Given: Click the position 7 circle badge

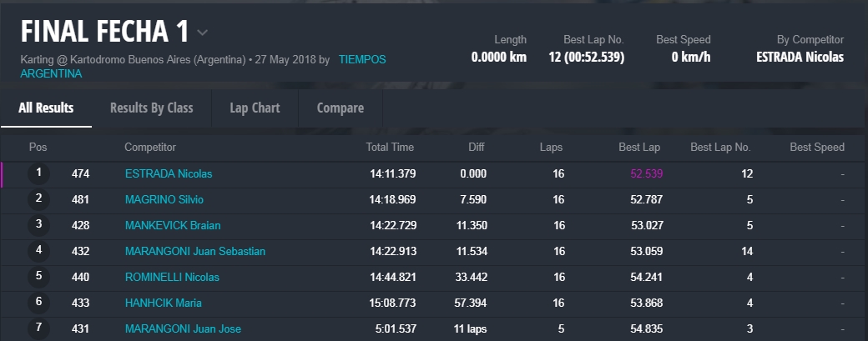Looking at the screenshot, I should 38,328.
